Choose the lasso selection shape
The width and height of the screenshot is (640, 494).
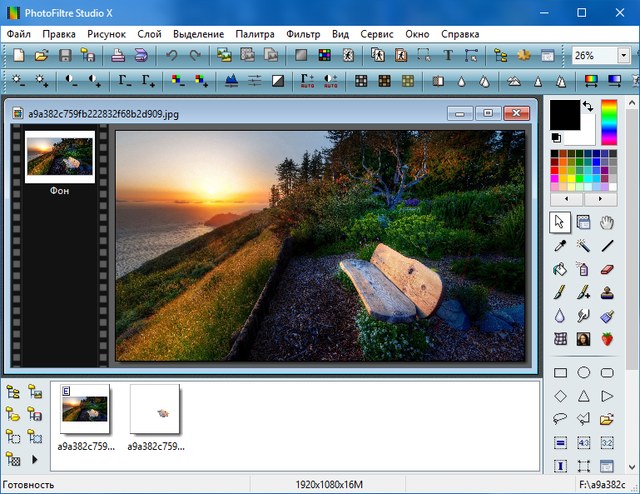click(560, 420)
